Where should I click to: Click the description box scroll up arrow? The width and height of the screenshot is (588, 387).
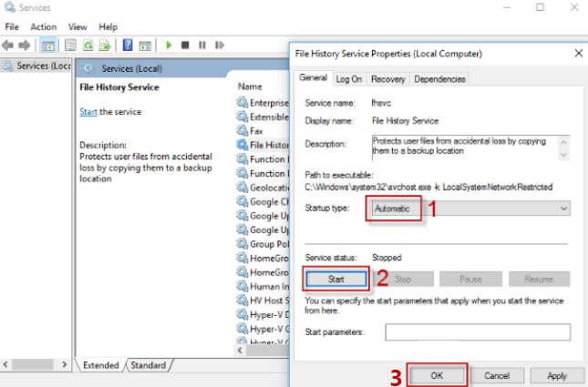click(563, 142)
